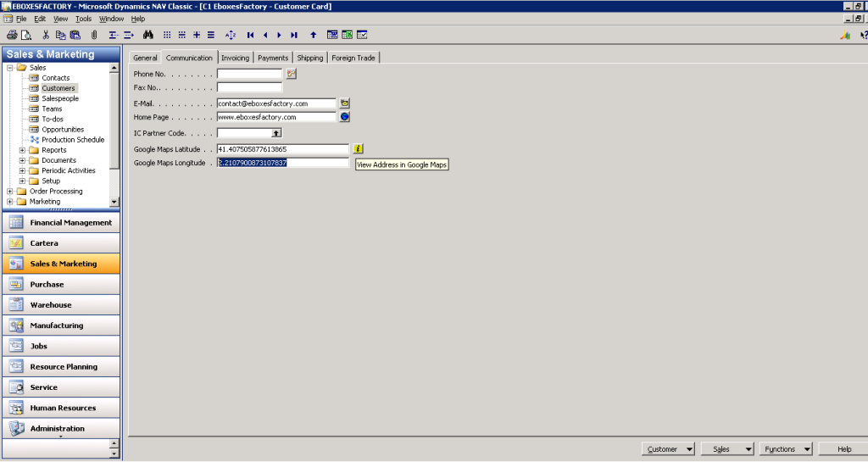Open the Edit menu
The height and width of the screenshot is (462, 868).
pyautogui.click(x=40, y=19)
